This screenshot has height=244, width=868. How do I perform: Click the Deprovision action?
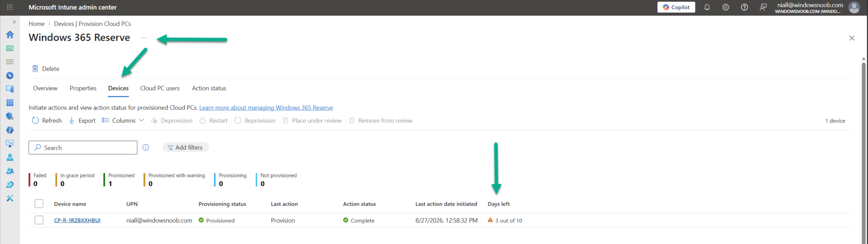[172, 121]
